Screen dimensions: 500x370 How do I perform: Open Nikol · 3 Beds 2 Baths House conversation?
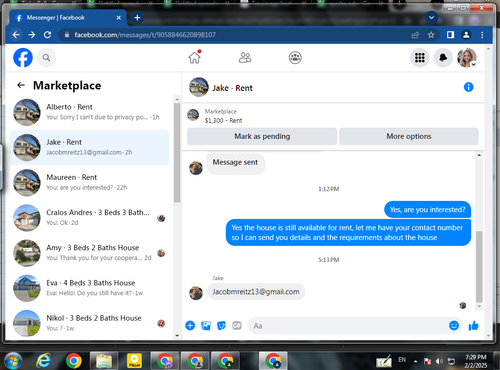click(89, 323)
